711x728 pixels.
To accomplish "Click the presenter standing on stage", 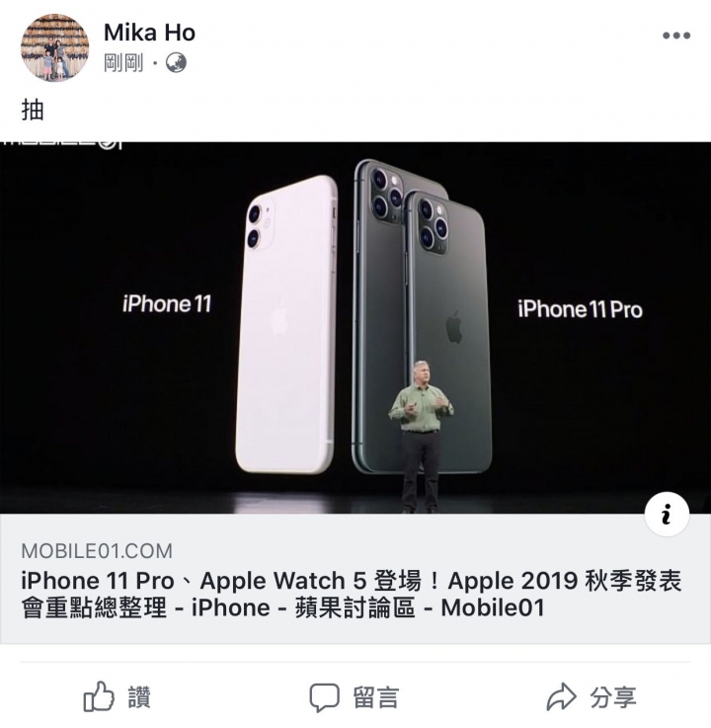I will coord(421,437).
